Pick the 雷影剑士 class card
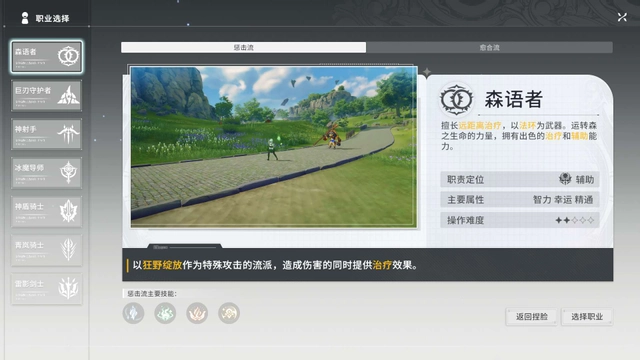 click(x=47, y=289)
